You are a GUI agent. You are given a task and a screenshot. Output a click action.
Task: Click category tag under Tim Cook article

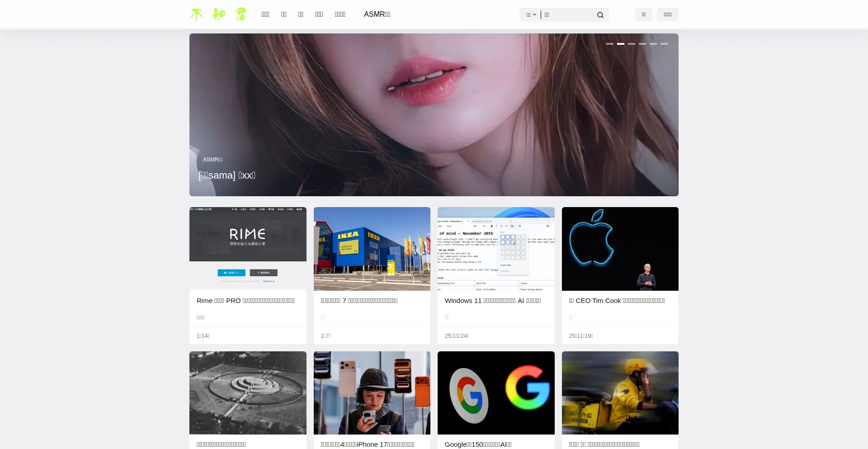(571, 317)
